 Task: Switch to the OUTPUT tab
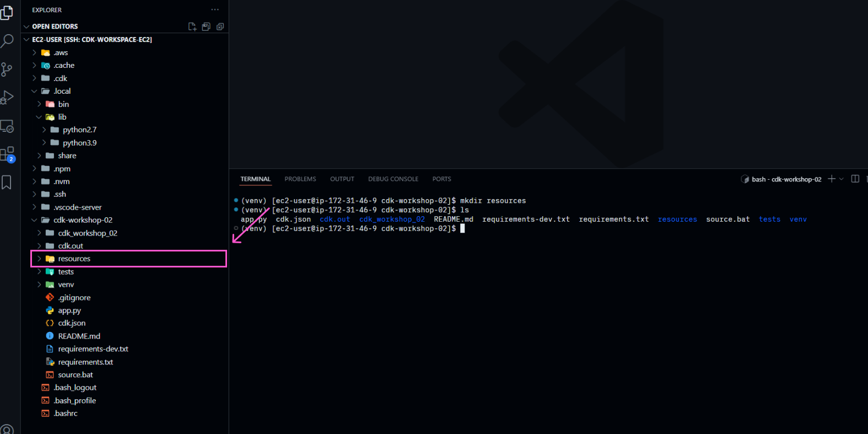(342, 179)
